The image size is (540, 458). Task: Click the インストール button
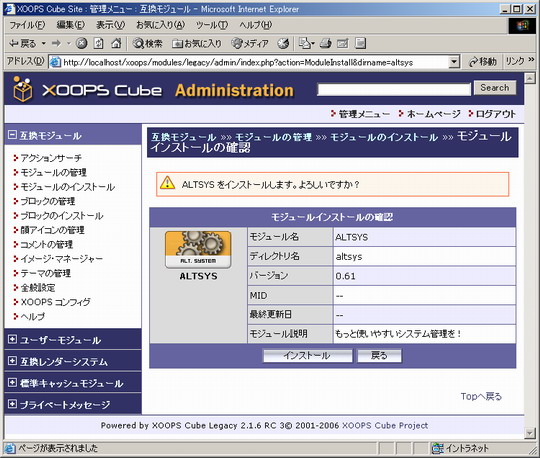(308, 355)
